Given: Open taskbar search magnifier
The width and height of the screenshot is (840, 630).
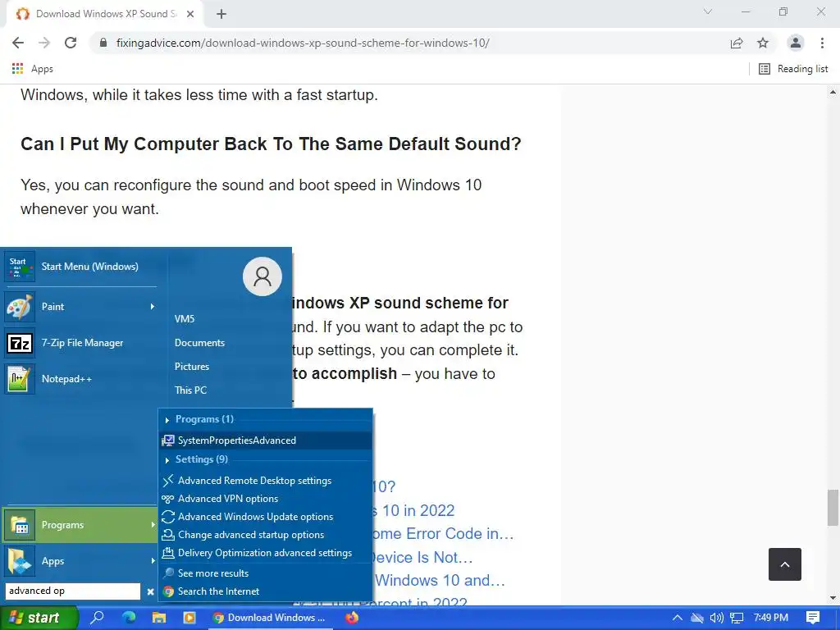Looking at the screenshot, I should [98, 617].
